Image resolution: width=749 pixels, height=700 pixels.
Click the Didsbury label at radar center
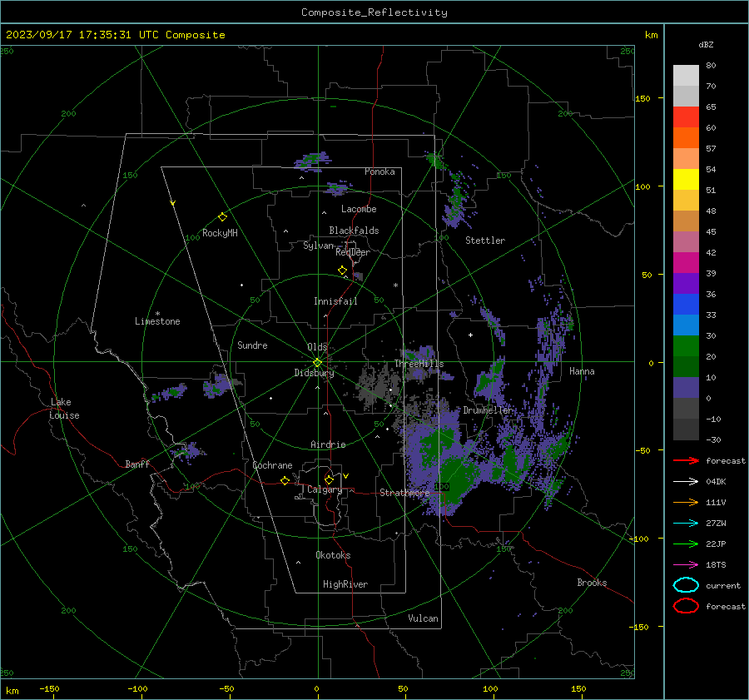click(315, 373)
